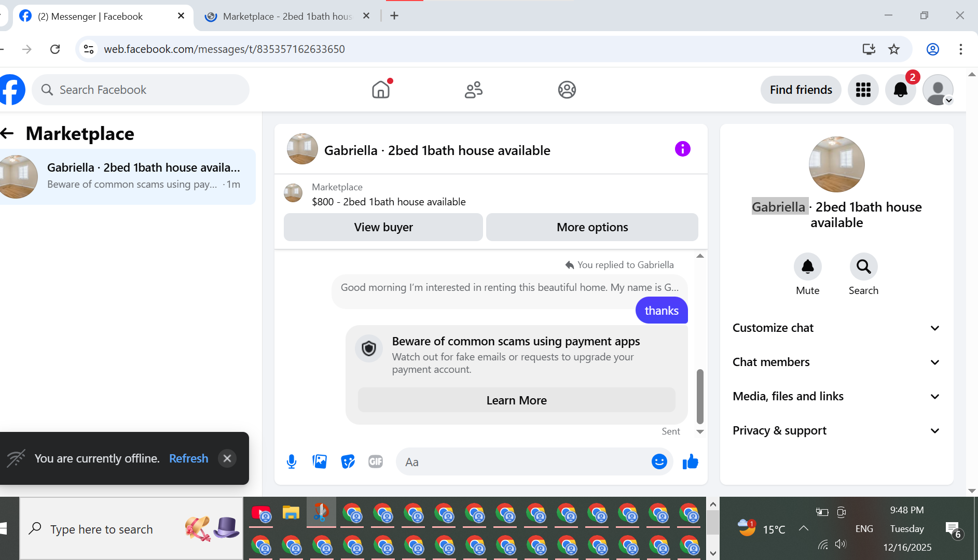Screen dimensions: 978x560
Task: Open conversation information purple icon
Action: [x=683, y=149]
